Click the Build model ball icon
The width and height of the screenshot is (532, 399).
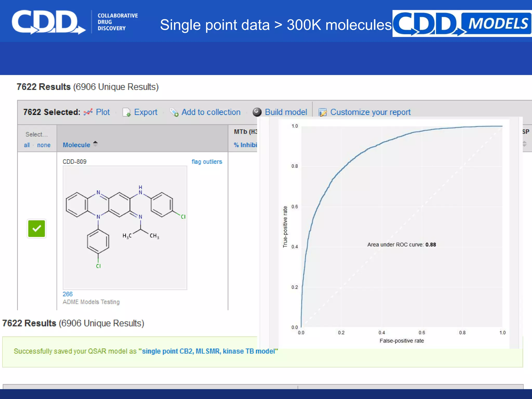click(x=257, y=112)
